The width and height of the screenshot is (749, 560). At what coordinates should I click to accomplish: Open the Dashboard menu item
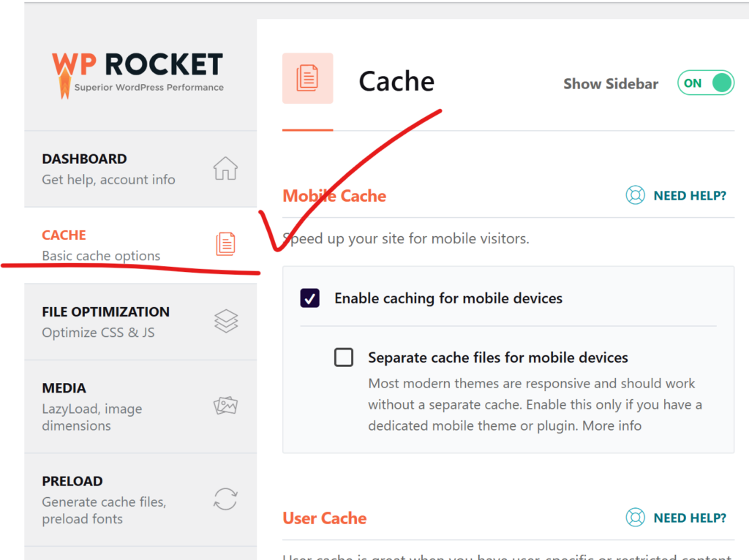point(140,169)
